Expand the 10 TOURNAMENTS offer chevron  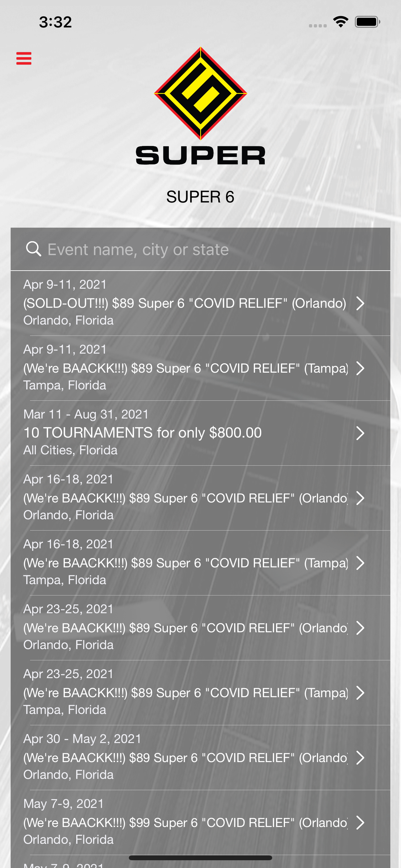pyautogui.click(x=360, y=433)
